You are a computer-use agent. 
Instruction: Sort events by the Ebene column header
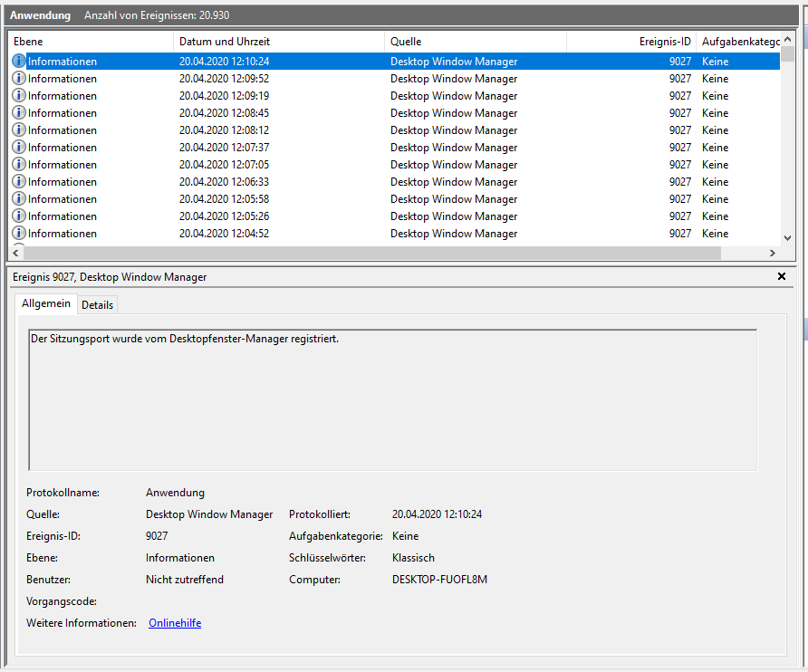point(91,42)
